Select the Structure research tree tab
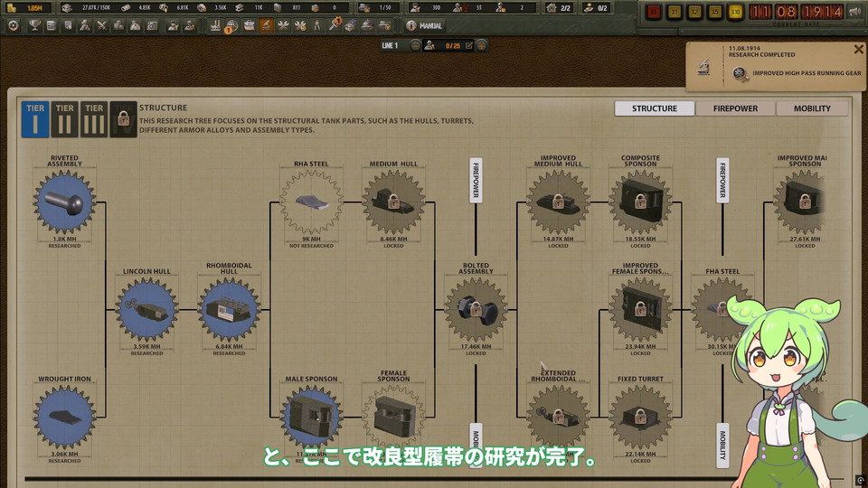 (x=655, y=108)
